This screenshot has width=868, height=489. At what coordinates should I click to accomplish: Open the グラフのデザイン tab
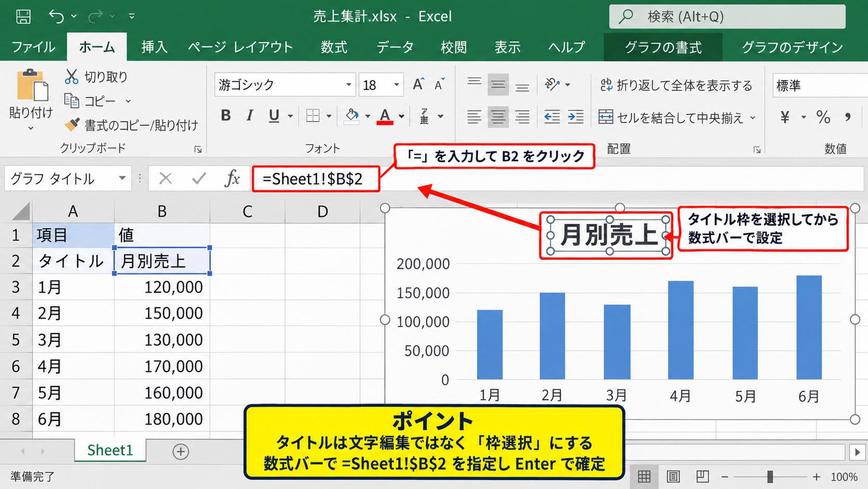(792, 47)
